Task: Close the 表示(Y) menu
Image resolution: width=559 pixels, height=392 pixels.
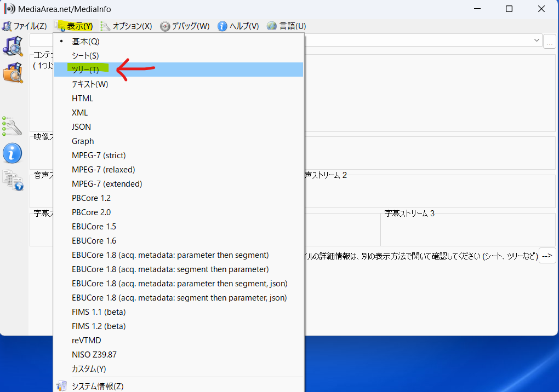Action: click(74, 26)
